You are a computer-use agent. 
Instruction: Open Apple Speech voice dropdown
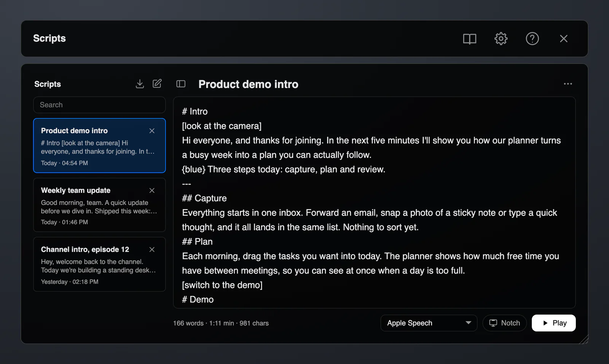tap(429, 323)
